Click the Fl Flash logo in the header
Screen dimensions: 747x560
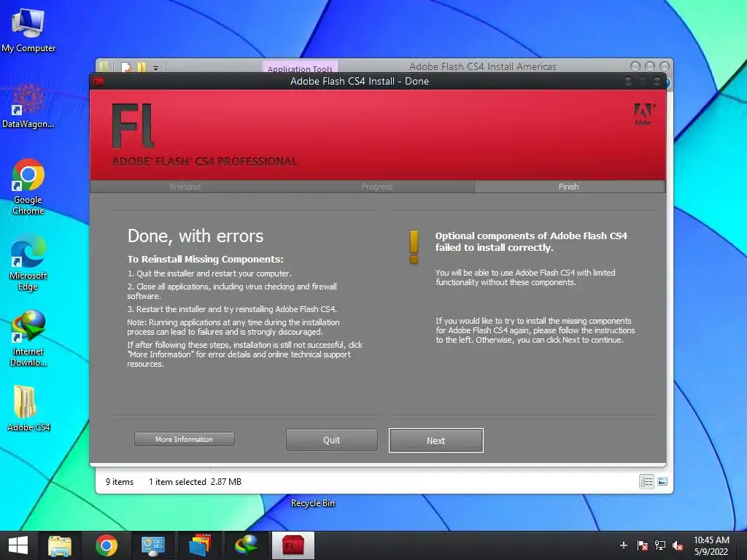coord(133,125)
